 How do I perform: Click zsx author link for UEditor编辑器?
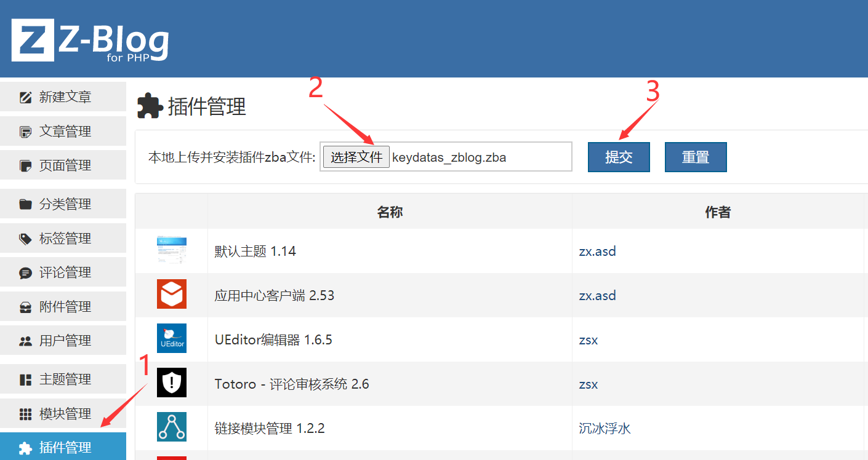(x=589, y=339)
